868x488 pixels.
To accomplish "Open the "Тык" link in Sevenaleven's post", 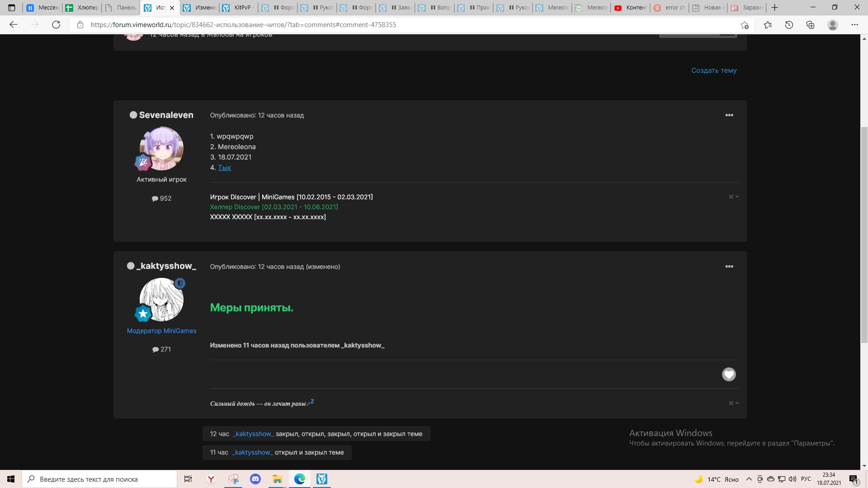I will 224,168.
